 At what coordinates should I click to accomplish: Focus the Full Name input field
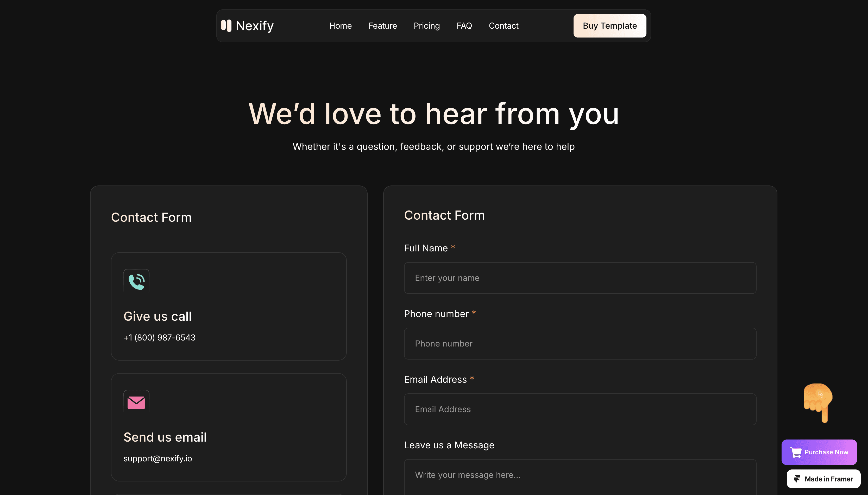pyautogui.click(x=580, y=278)
